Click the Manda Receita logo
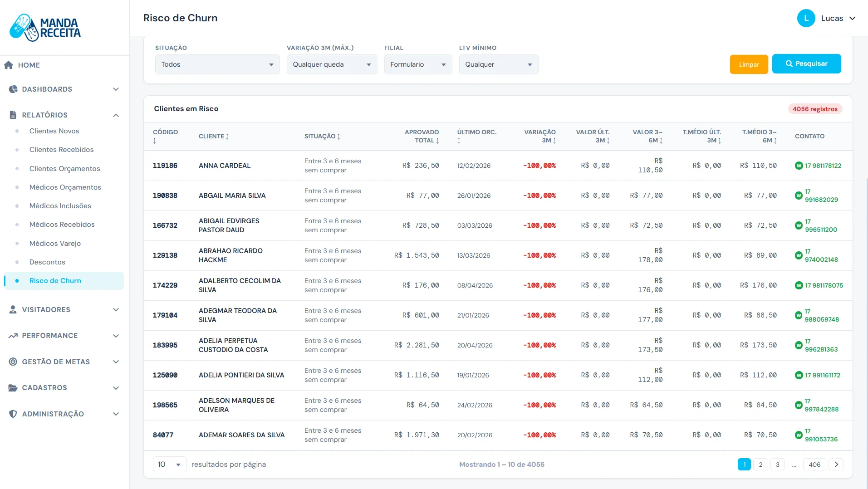The width and height of the screenshot is (868, 489). 45,28
